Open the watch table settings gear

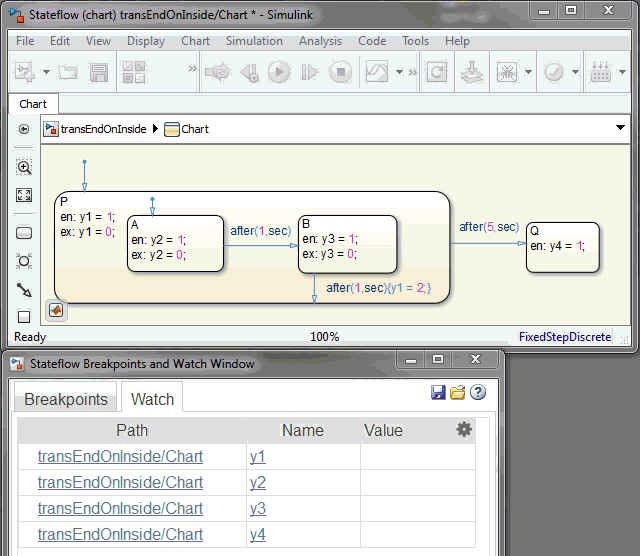pos(463,429)
